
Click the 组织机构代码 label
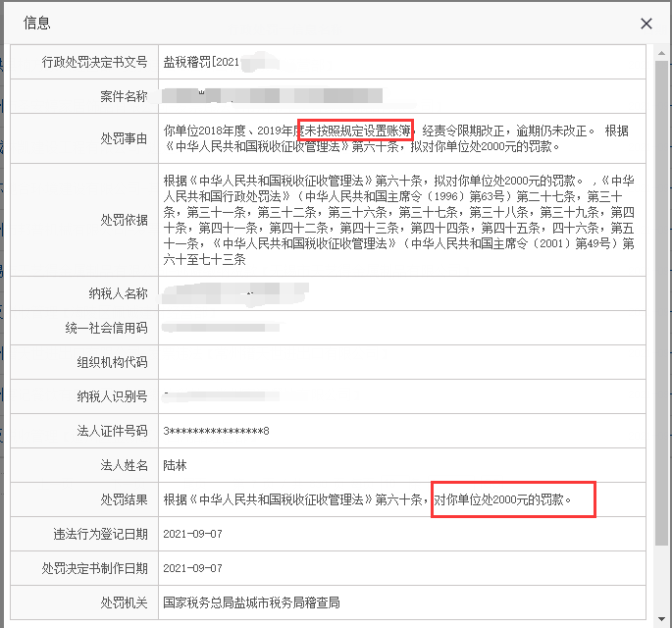112,362
